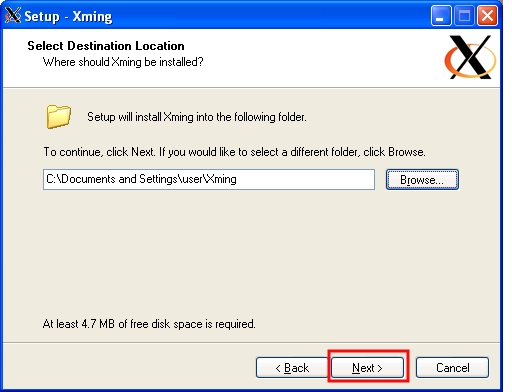Click the Xming X logo in header
The image size is (512, 392).
tap(470, 57)
